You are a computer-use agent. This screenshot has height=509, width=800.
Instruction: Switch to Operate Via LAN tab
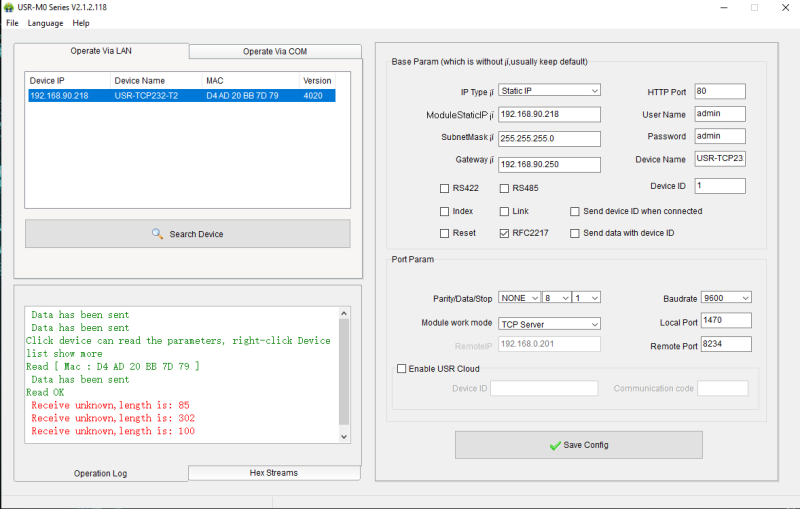[101, 51]
